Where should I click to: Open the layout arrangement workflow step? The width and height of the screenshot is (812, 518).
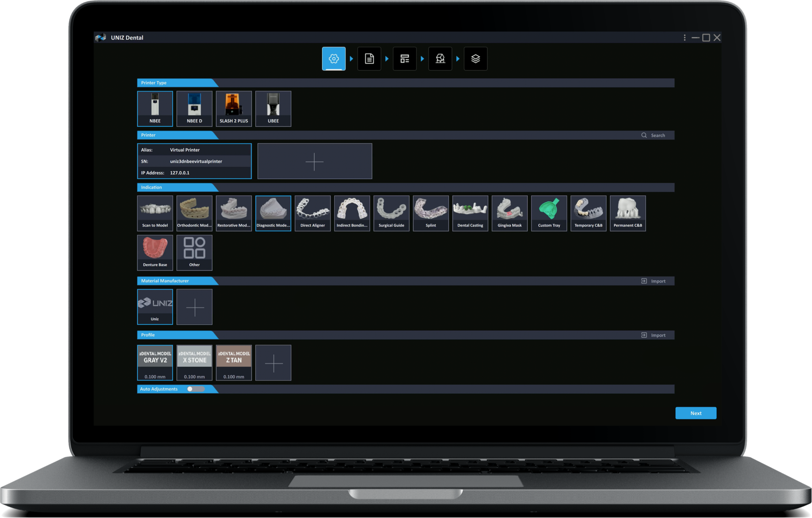coord(405,59)
